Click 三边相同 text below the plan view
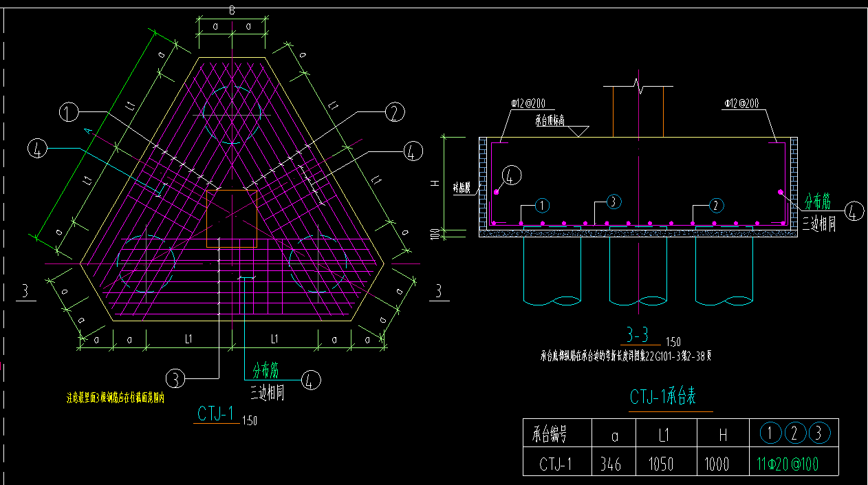The width and height of the screenshot is (868, 485). pos(267,394)
